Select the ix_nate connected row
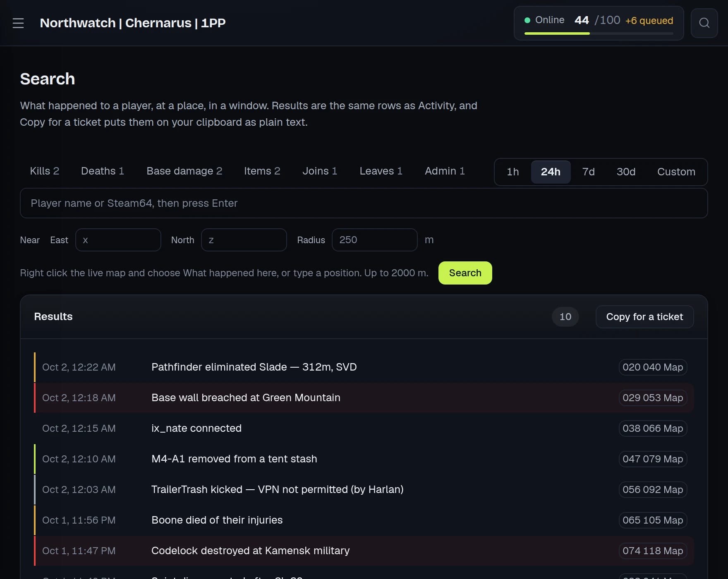 click(364, 428)
